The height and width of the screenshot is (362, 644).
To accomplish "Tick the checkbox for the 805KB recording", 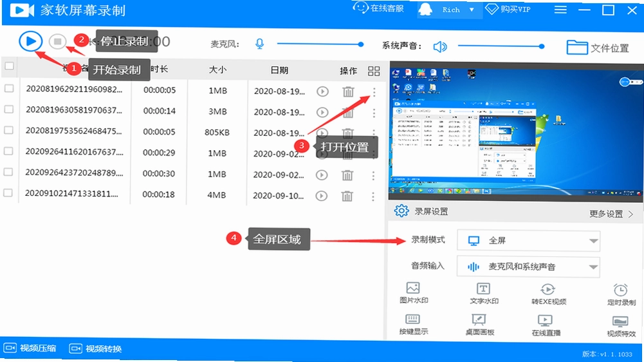I will (x=8, y=130).
